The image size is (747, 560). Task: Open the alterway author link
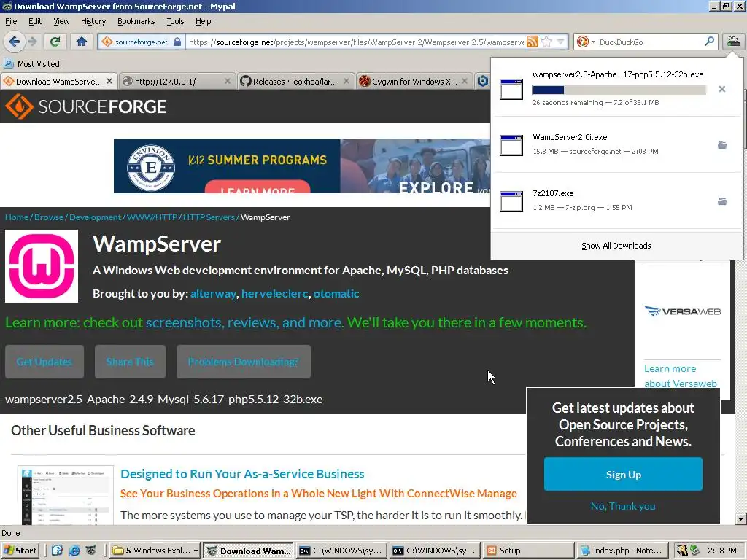point(213,293)
